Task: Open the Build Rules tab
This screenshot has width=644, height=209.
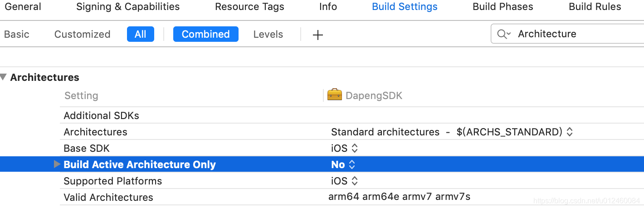Action: 595,7
